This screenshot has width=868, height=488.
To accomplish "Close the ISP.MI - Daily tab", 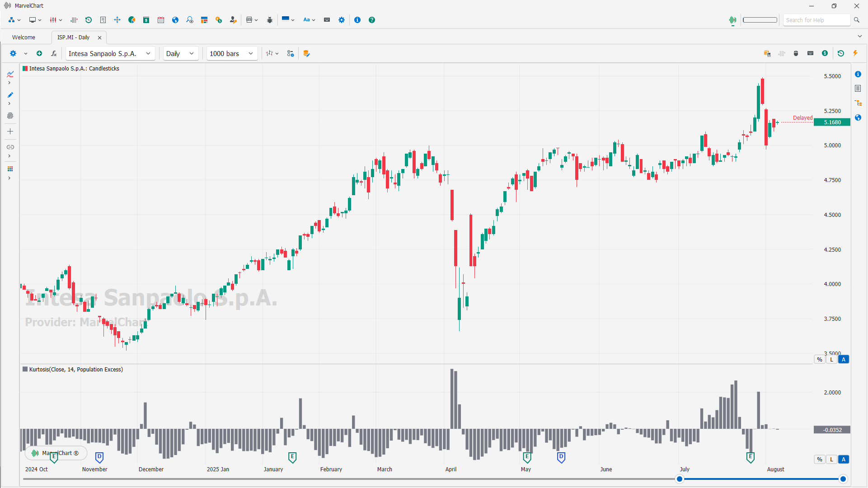I will coord(100,38).
